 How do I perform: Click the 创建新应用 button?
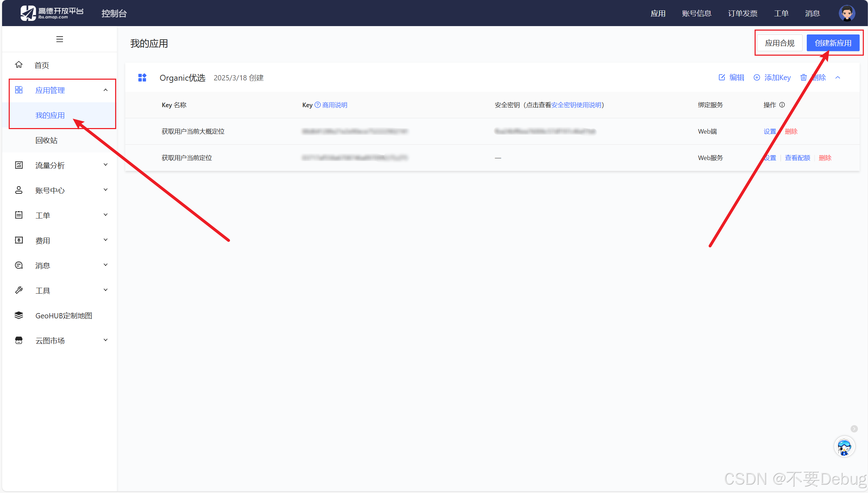click(833, 43)
